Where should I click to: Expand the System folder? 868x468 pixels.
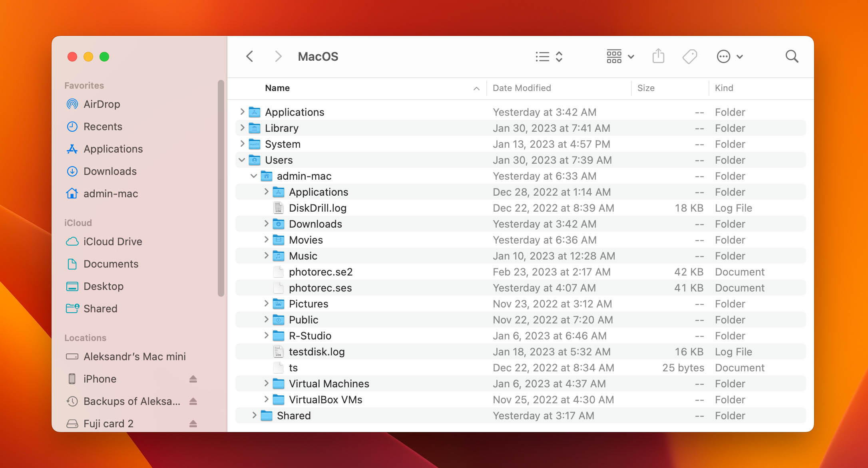242,144
